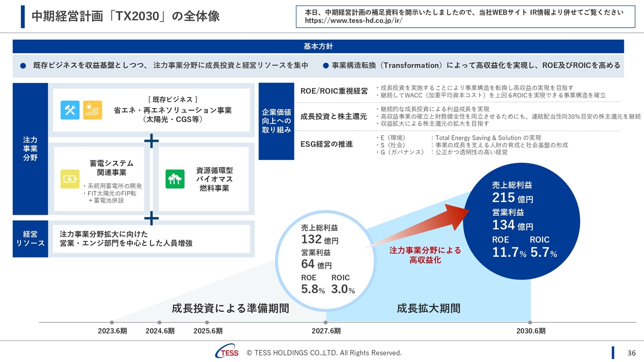
Task: Select the 2027.6期 timeline point
Action: pyautogui.click(x=326, y=322)
